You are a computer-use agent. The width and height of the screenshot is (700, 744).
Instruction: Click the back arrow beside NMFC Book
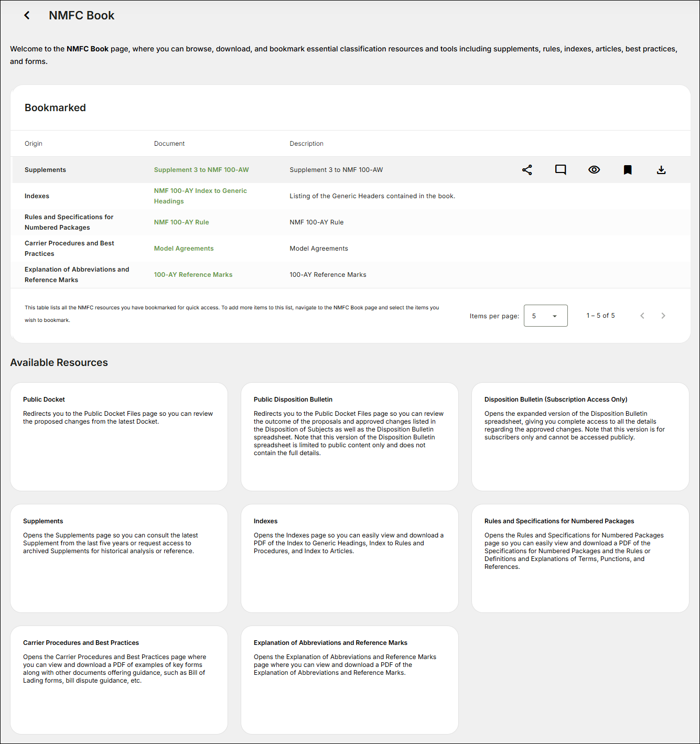coord(27,16)
